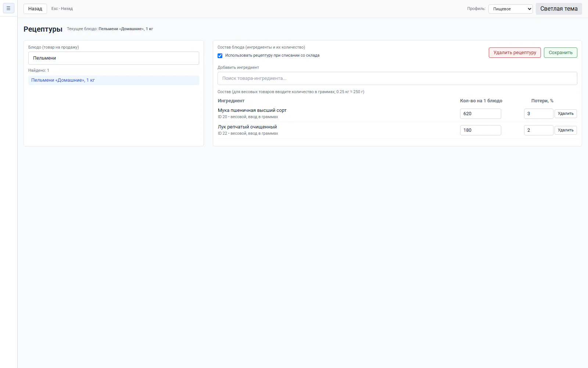This screenshot has height=368, width=588.
Task: Click the Ингредиент column header
Action: [x=231, y=101]
